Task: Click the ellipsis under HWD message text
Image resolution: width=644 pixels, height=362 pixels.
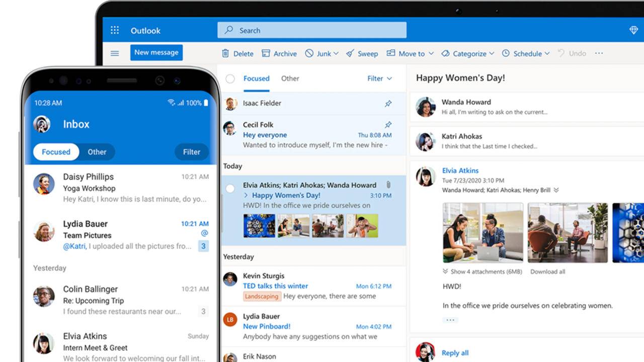Action: [450, 319]
